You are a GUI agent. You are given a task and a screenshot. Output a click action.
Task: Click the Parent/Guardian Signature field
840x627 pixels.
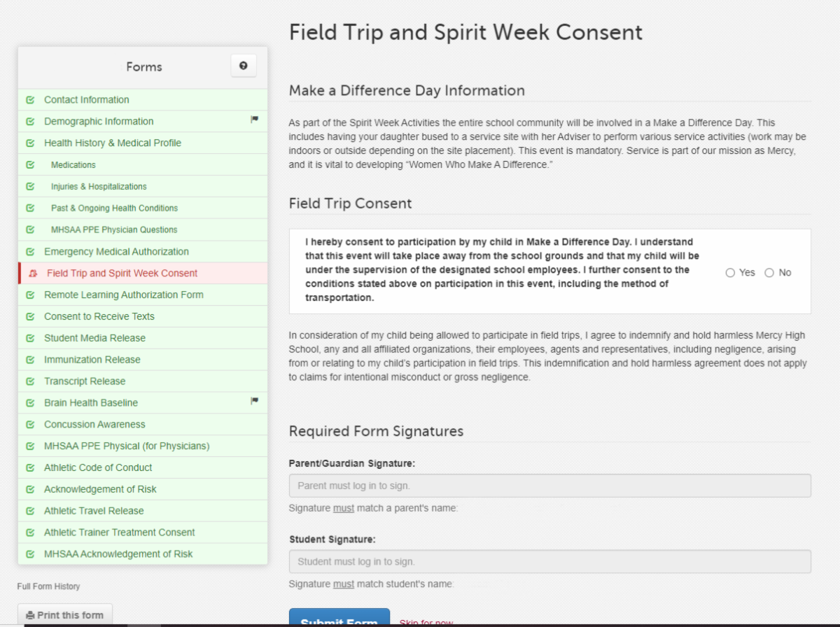click(x=549, y=486)
